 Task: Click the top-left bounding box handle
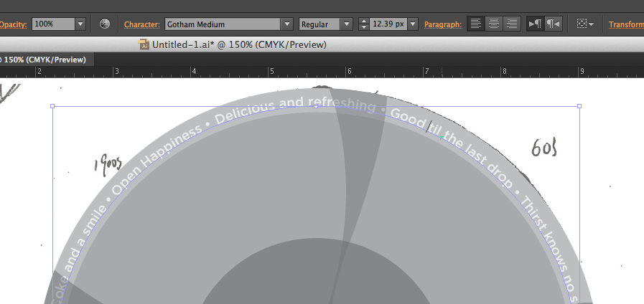pos(52,106)
